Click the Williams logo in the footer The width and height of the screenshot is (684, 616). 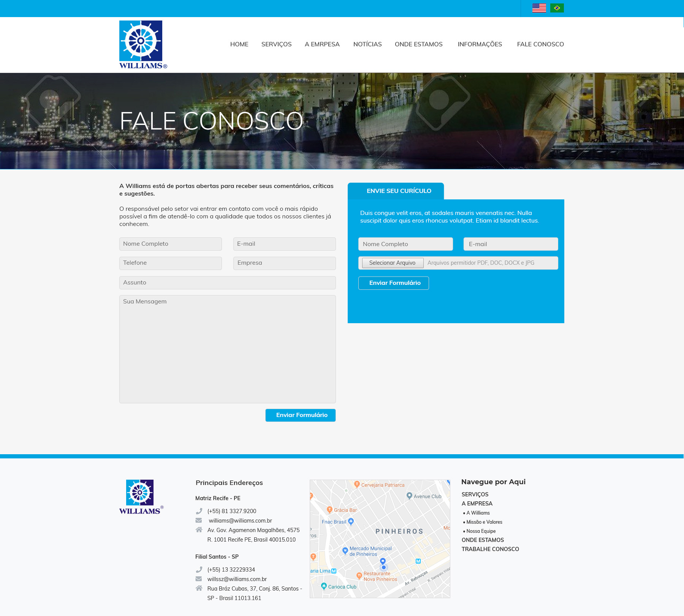point(141,497)
